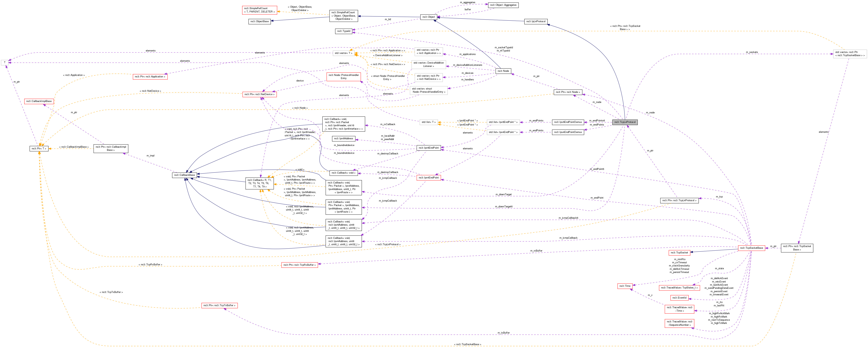This screenshot has width=868, height=347.
Task: Open ns3::Object::Aggregates node
Action: [x=503, y=5]
